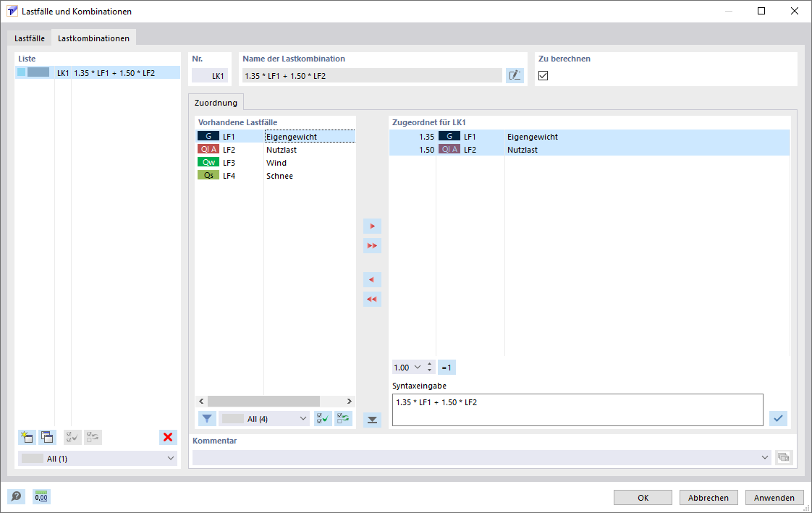Viewport: 812px width, 513px height.
Task: Create a new load combination
Action: [x=27, y=438]
